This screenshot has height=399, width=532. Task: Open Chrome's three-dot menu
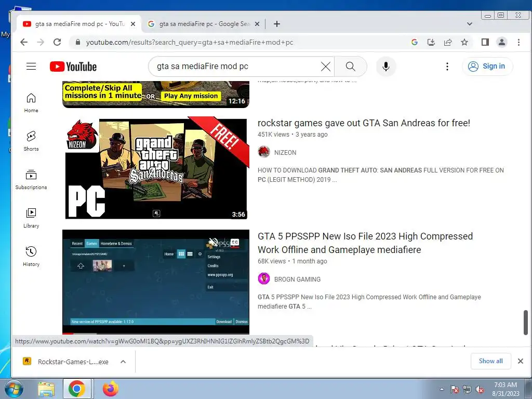click(518, 42)
